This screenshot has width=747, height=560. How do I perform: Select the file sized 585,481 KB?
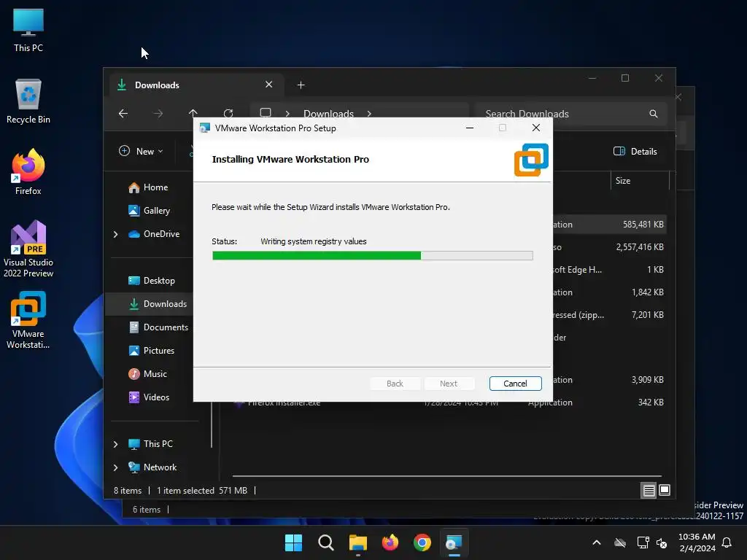pyautogui.click(x=610, y=225)
